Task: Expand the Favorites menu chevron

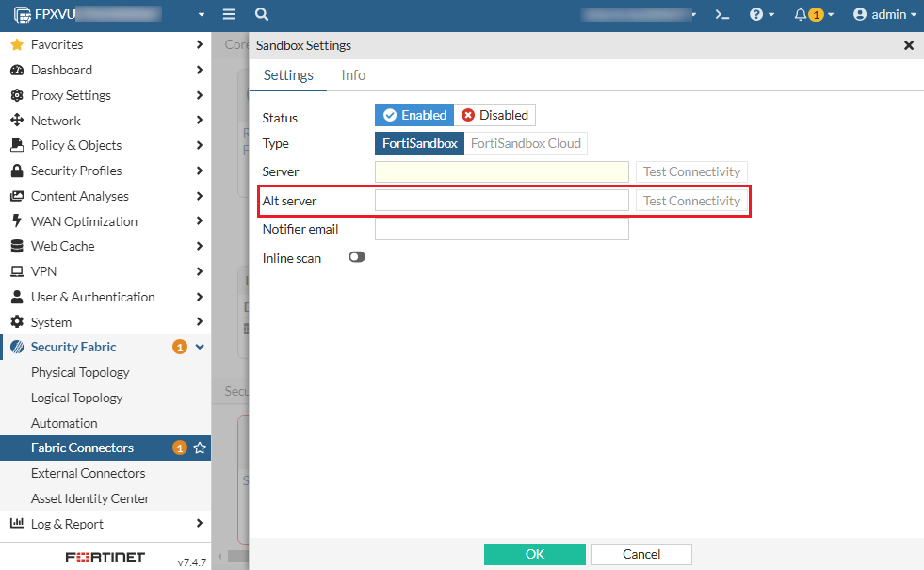Action: 199,44
